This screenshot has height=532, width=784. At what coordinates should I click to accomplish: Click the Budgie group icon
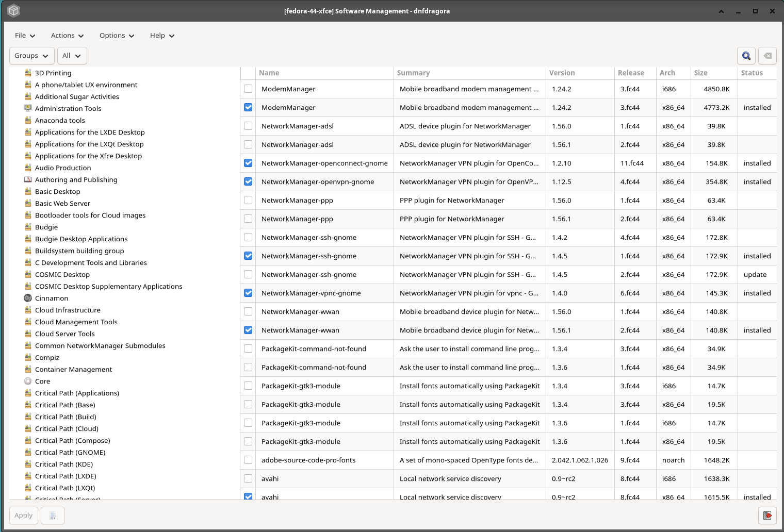click(28, 227)
